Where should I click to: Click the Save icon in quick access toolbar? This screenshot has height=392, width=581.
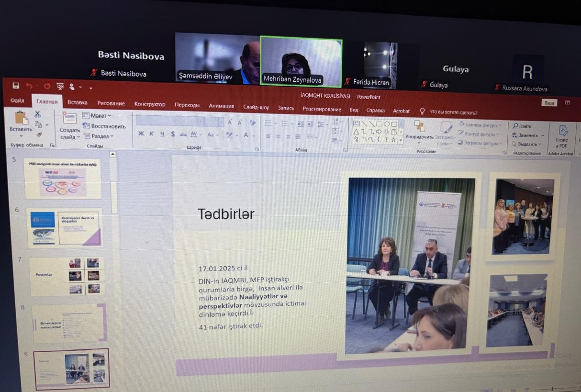(x=16, y=86)
